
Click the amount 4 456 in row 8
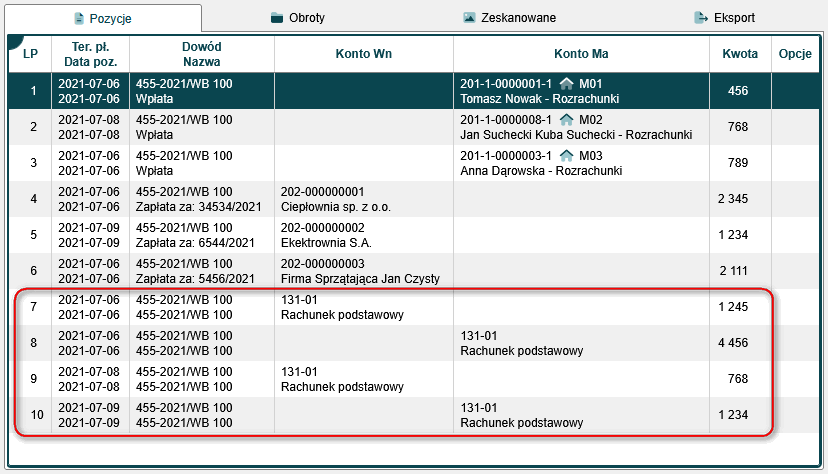pos(732,344)
